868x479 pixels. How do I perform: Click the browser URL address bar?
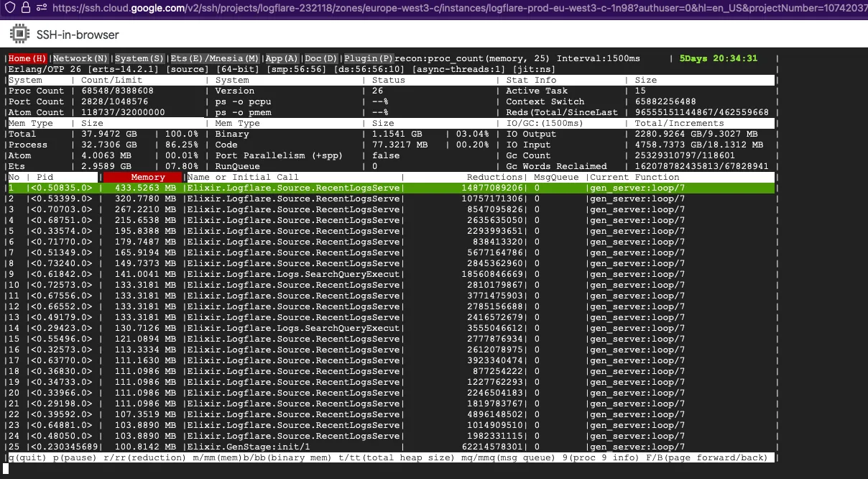coord(460,8)
